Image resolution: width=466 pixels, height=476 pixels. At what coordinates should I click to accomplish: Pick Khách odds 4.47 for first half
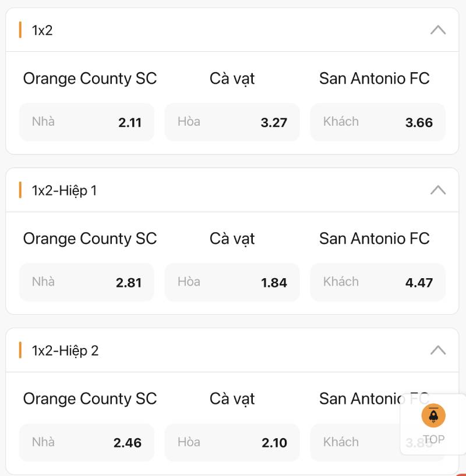coord(377,282)
